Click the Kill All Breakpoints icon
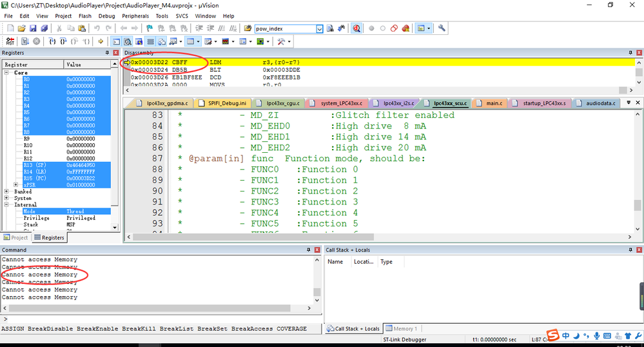The image size is (644, 347). click(x=405, y=28)
